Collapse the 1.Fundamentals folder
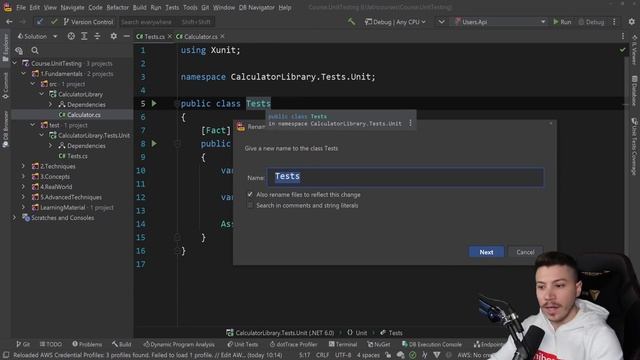This screenshot has height=360, width=640. click(24, 73)
